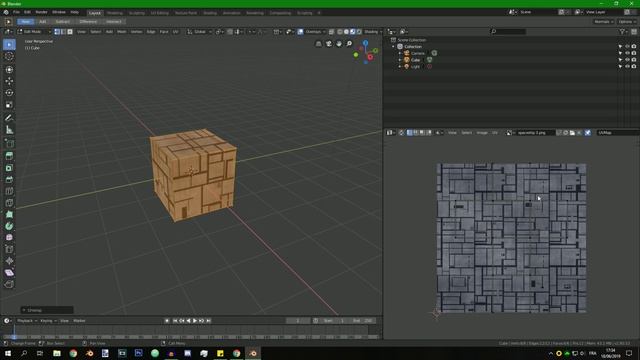The width and height of the screenshot is (640, 360).
Task: Toggle Cube render camera icon
Action: click(x=634, y=60)
